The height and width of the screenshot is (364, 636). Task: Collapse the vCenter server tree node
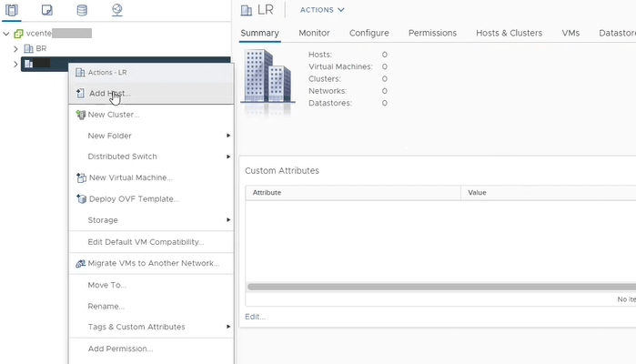6,34
